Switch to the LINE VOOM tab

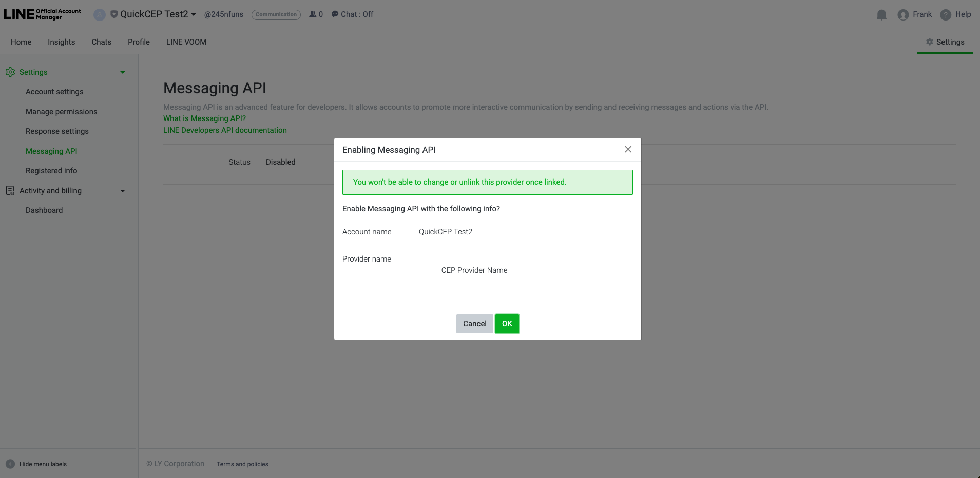(186, 42)
